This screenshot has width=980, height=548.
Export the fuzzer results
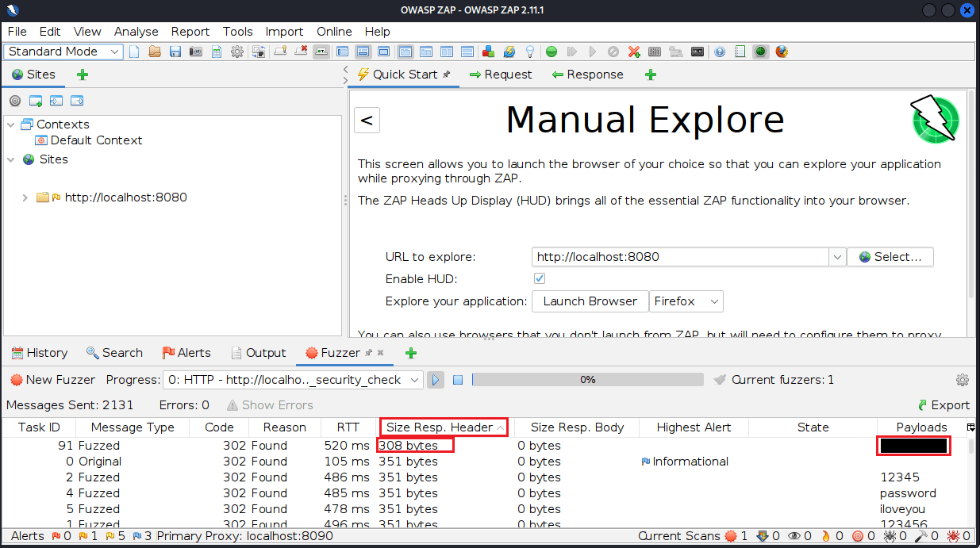point(943,405)
